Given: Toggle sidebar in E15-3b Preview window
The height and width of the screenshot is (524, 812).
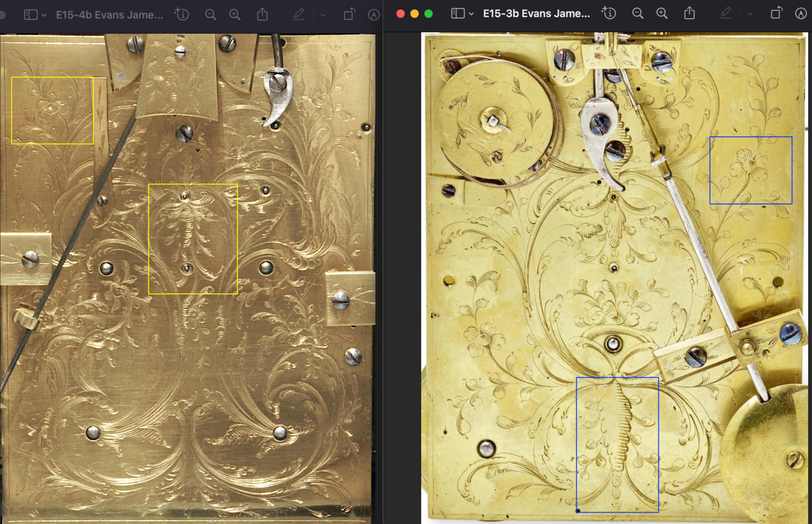Looking at the screenshot, I should click(458, 14).
